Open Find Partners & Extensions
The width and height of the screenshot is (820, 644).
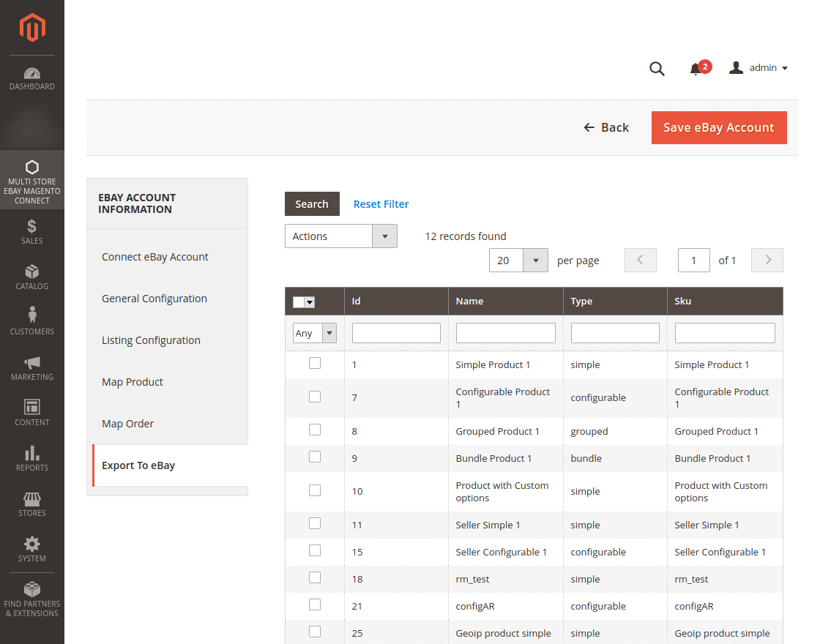pos(32,600)
